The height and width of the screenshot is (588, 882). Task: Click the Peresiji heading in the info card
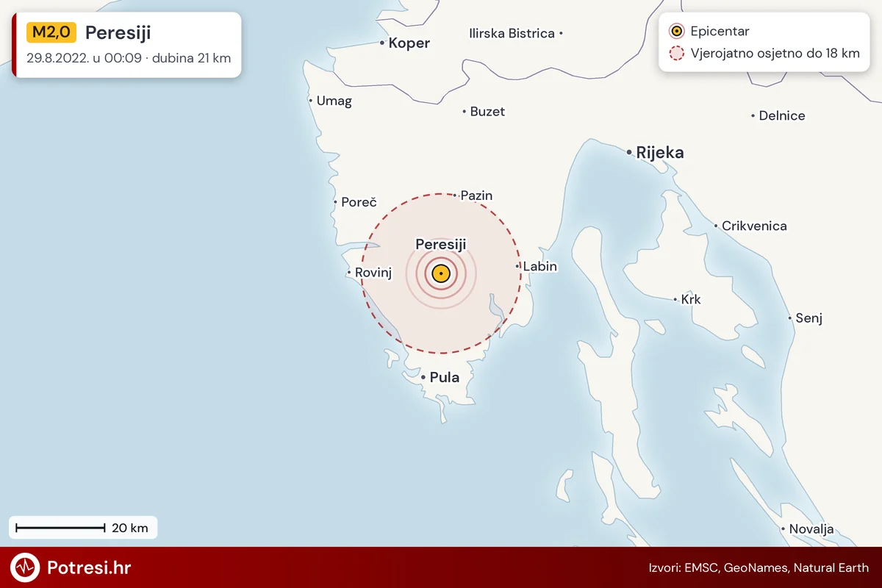point(118,33)
